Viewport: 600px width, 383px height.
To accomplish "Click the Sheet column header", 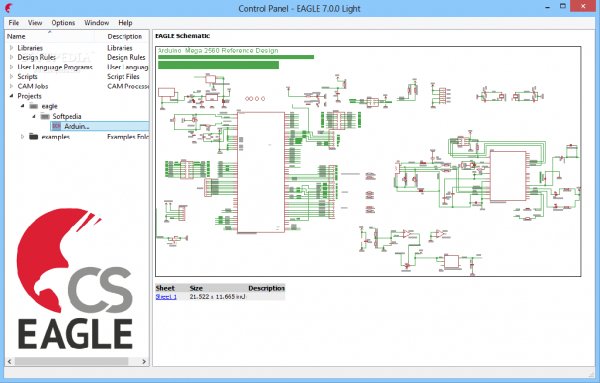I will tap(165, 288).
